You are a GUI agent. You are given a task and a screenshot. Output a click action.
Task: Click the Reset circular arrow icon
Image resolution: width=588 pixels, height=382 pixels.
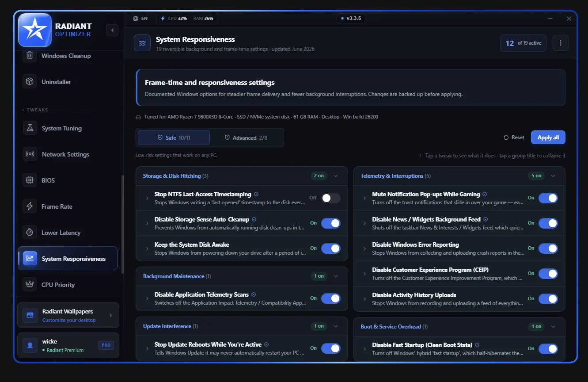pyautogui.click(x=506, y=138)
